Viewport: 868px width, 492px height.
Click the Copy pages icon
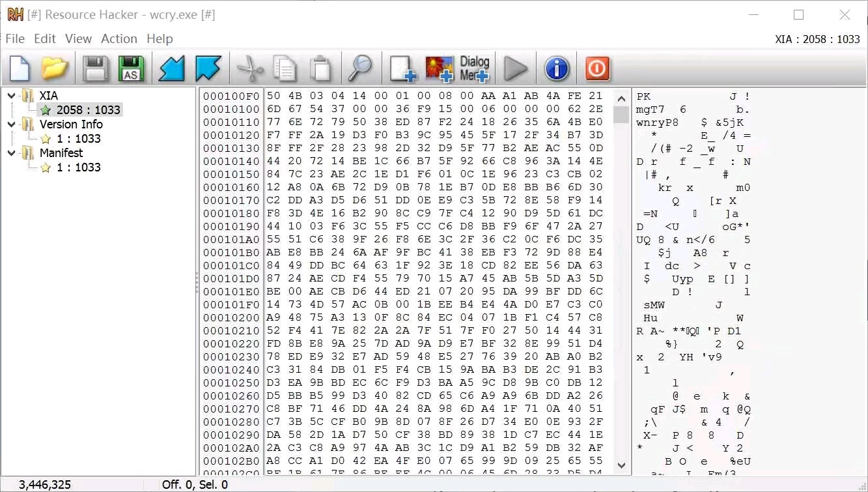click(x=285, y=68)
